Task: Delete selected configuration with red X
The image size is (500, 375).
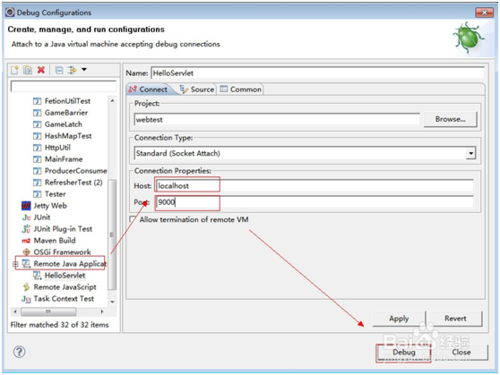Action: click(x=41, y=70)
